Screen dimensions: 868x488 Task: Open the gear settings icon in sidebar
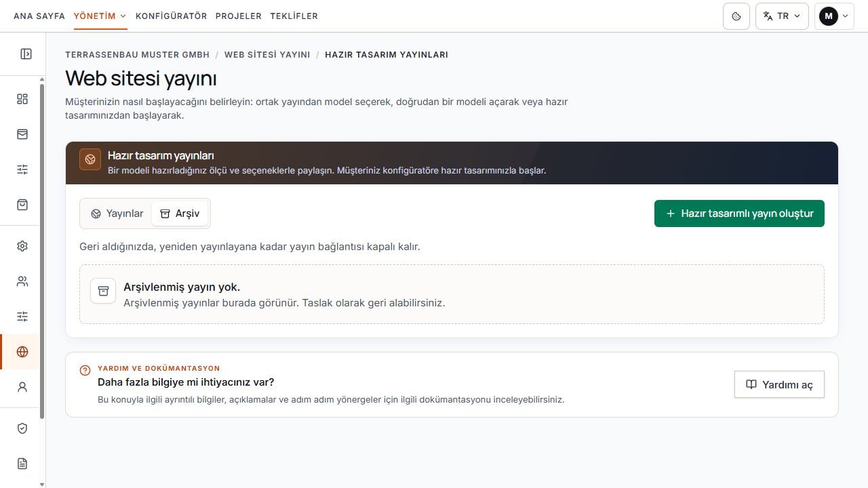[22, 246]
